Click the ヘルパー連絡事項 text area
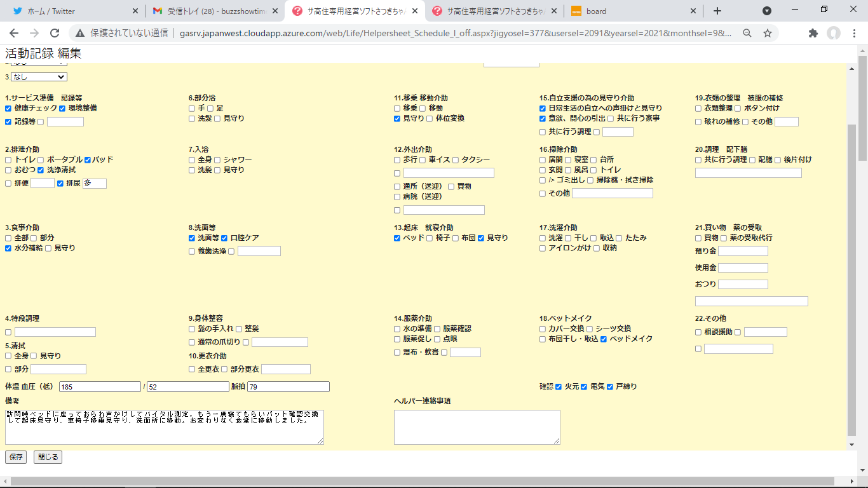Image resolution: width=868 pixels, height=488 pixels. 477,427
